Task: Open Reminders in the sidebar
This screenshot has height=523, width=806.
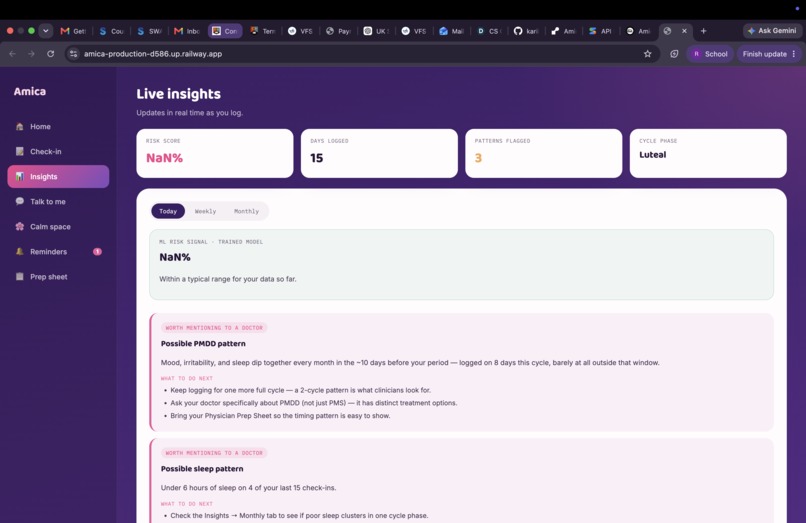Action: tap(58, 251)
